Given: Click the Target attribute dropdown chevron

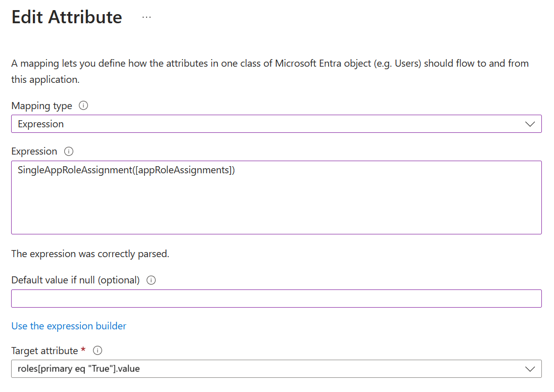Looking at the screenshot, I should [530, 369].
